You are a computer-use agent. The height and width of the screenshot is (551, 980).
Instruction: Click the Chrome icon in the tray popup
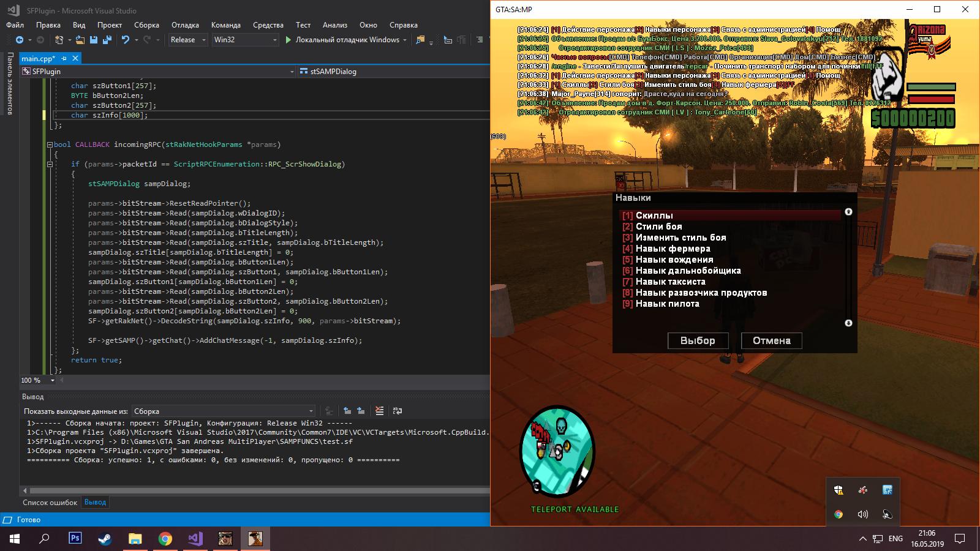click(x=839, y=514)
